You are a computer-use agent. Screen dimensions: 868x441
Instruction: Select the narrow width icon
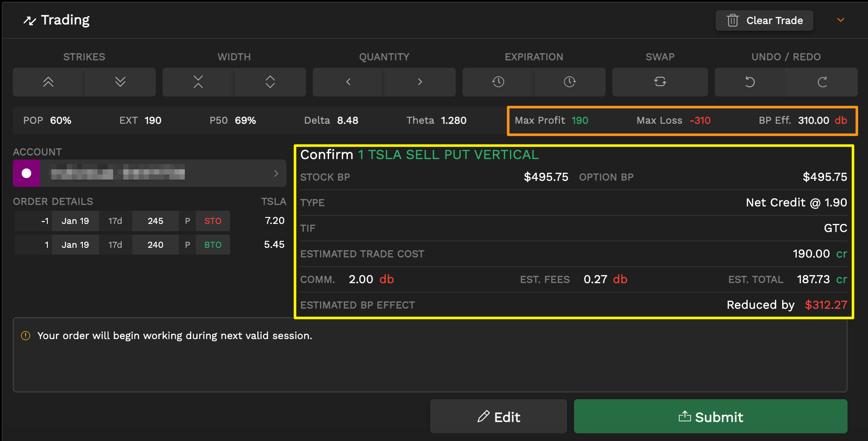pyautogui.click(x=198, y=82)
